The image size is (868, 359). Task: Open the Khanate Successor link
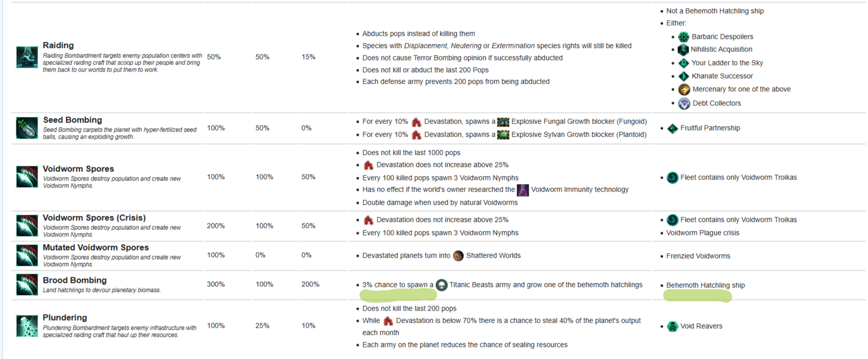pyautogui.click(x=722, y=76)
